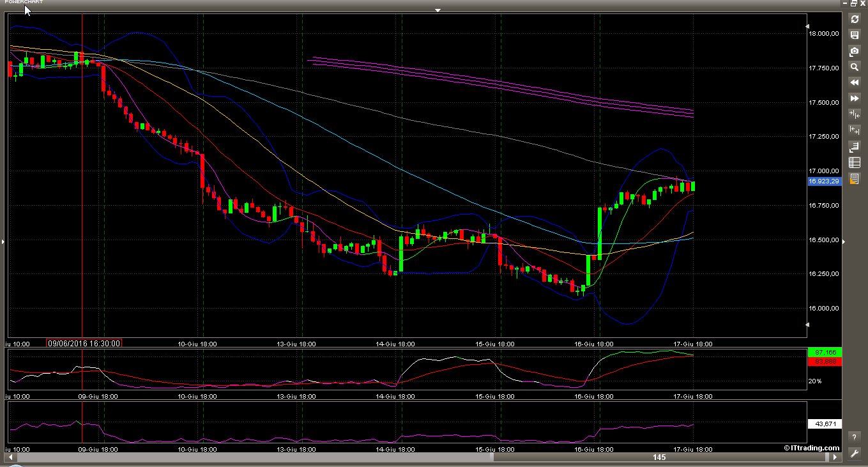Click the red indicator value 83,888
The height and width of the screenshot is (467, 868).
click(x=825, y=362)
